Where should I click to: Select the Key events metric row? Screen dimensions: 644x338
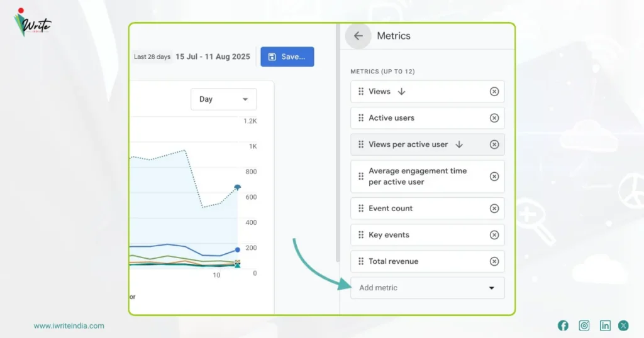[427, 235]
